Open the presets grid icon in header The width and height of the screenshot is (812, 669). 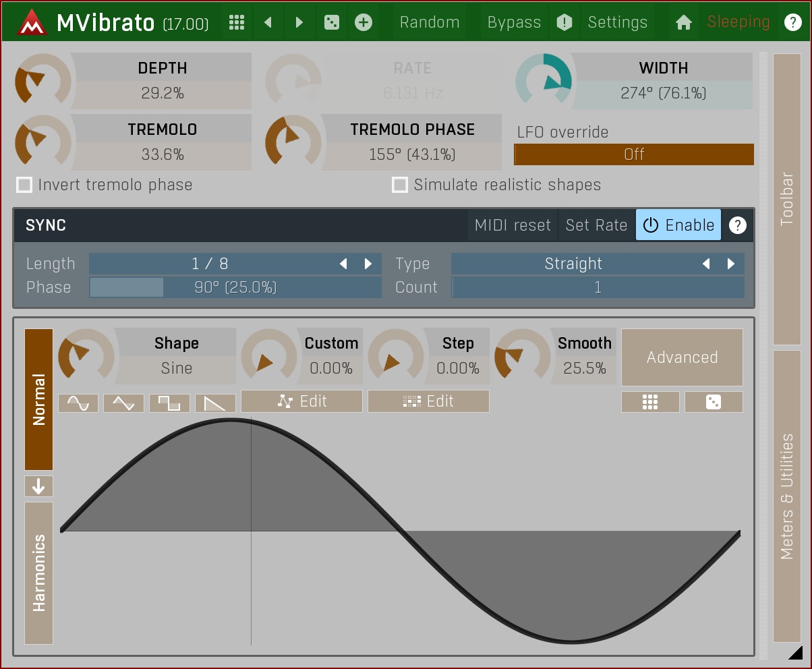pyautogui.click(x=236, y=22)
